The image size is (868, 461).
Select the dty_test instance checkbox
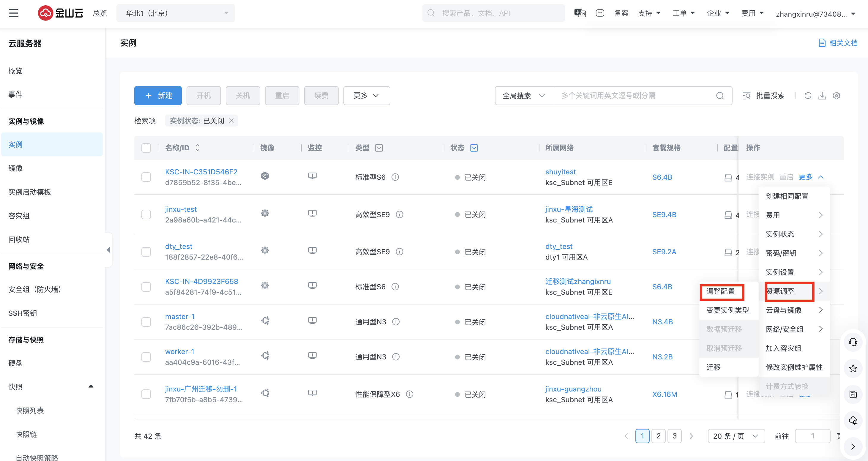146,252
